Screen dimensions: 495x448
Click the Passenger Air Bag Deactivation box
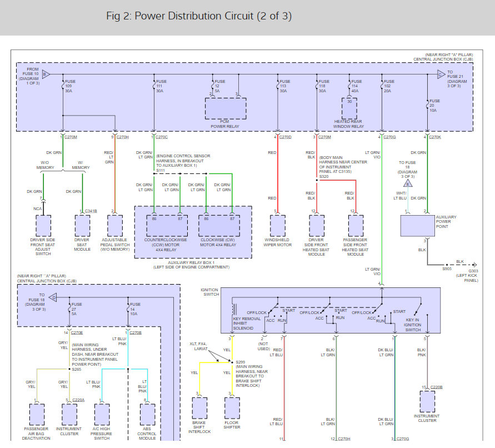point(37,415)
